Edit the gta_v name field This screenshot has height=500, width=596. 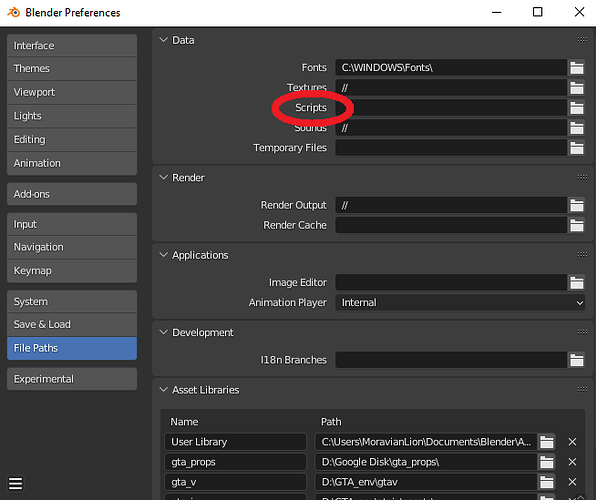(x=236, y=482)
